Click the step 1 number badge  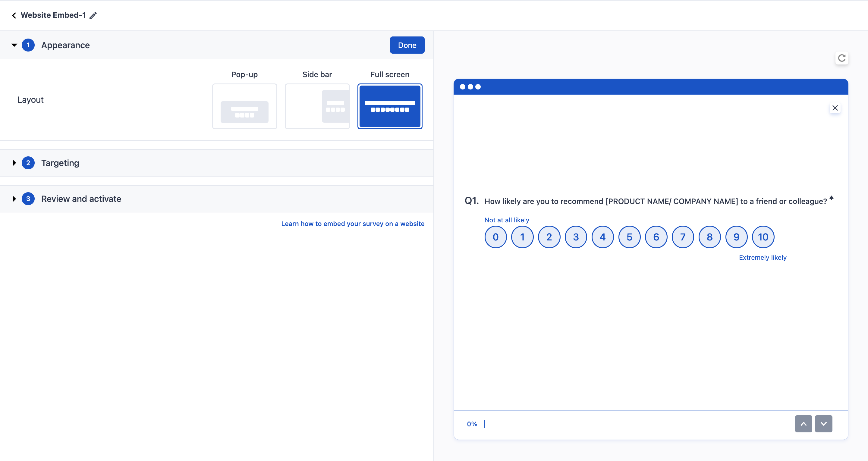28,45
